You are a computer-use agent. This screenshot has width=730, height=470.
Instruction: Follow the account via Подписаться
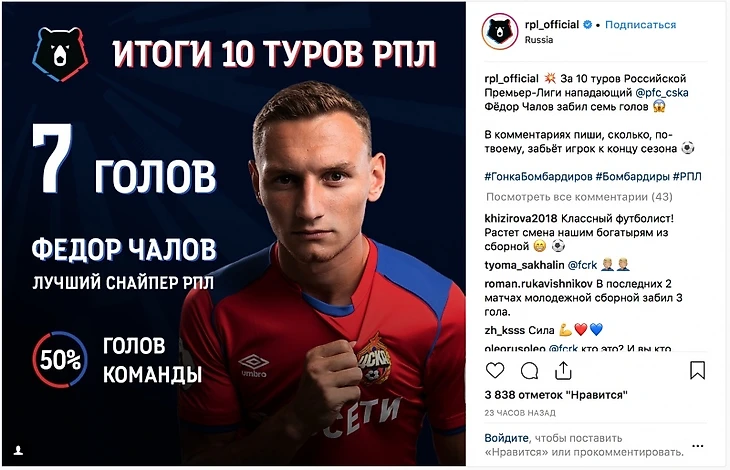pyautogui.click(x=640, y=25)
